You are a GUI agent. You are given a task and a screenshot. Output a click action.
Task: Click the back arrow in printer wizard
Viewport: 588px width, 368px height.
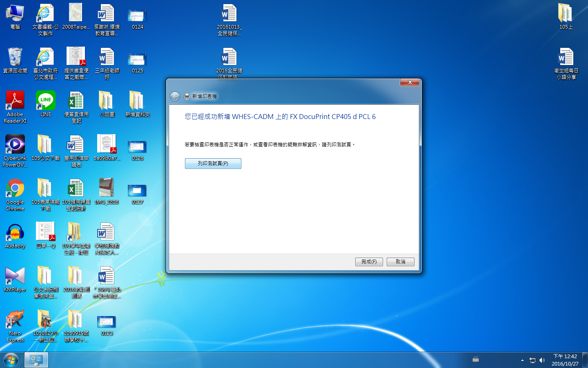pos(175,96)
